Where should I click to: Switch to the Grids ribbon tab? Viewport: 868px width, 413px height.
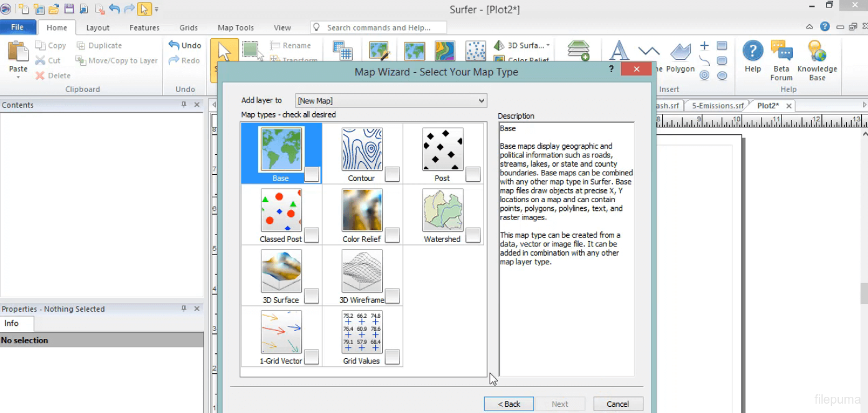pyautogui.click(x=189, y=27)
